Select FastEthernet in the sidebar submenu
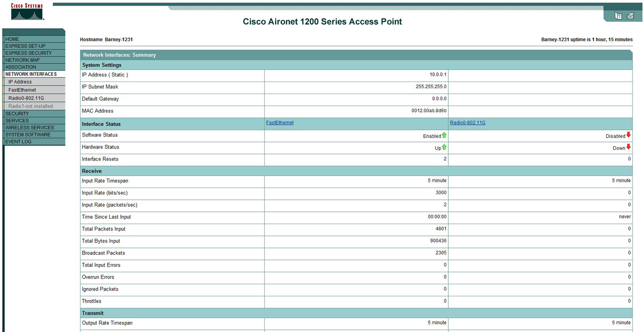 click(34, 90)
